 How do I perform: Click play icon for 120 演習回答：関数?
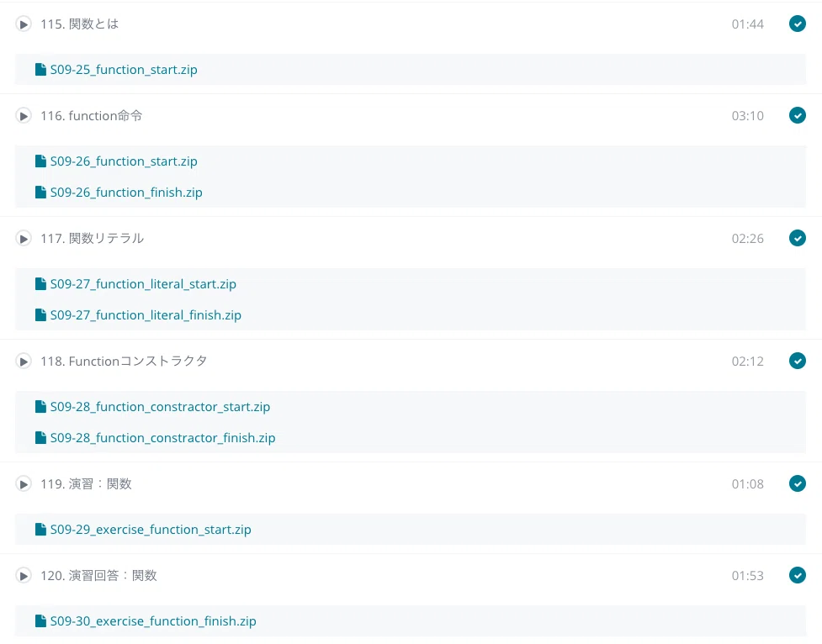(23, 576)
